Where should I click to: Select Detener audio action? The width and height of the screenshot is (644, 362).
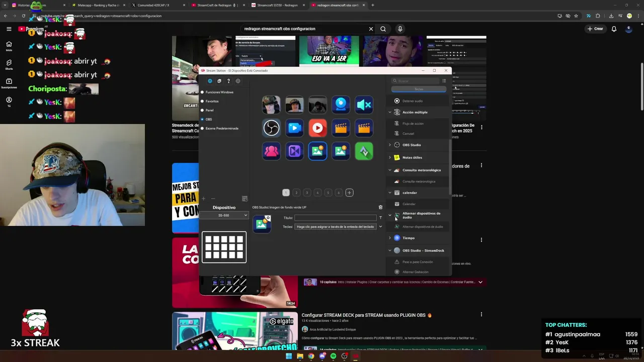412,101
